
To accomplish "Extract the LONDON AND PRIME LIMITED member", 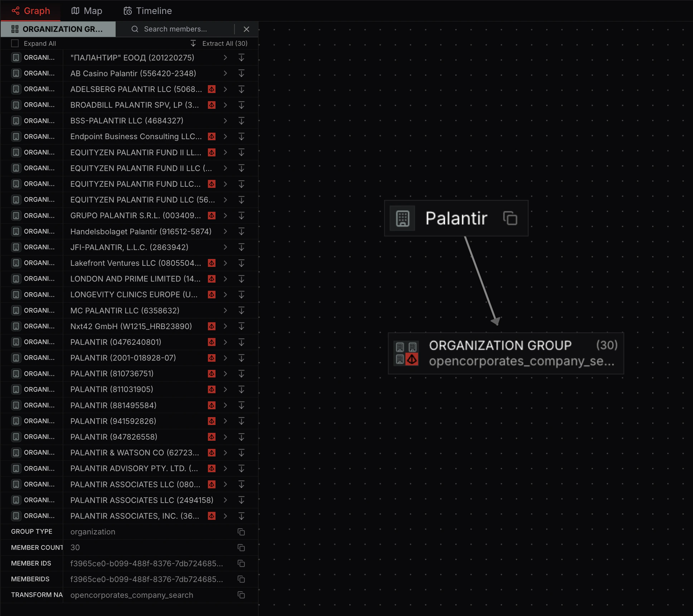I will (x=242, y=279).
